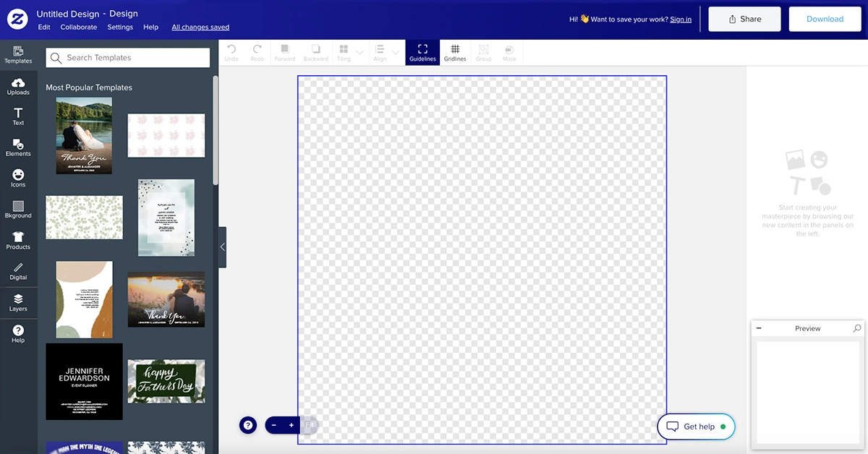Toggle Gridlines on the canvas
This screenshot has height=454, width=868.
tap(455, 53)
